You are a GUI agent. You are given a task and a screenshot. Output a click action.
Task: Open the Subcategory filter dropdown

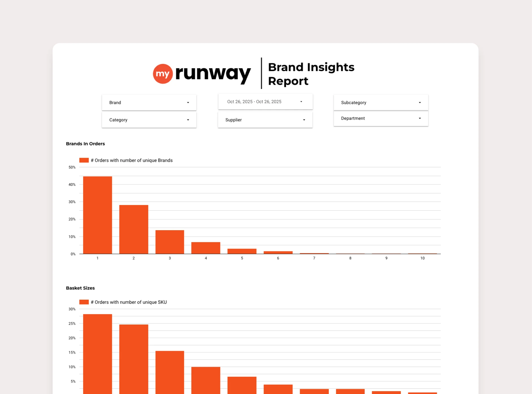coord(381,103)
